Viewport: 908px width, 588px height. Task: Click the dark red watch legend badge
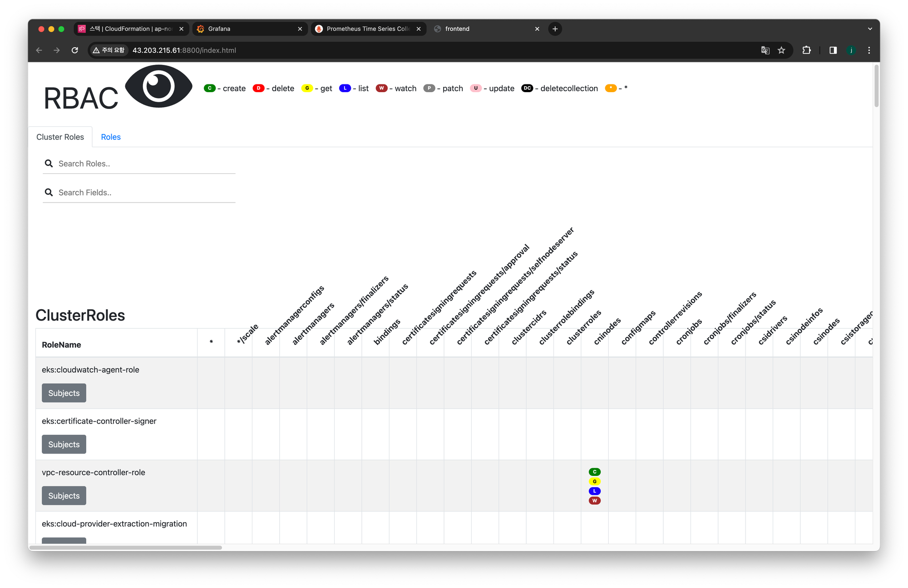pyautogui.click(x=381, y=88)
